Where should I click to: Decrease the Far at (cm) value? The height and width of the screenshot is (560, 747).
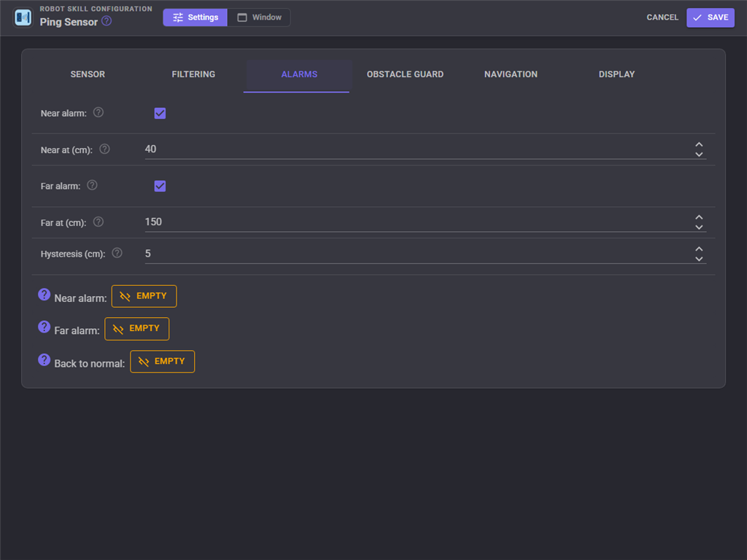click(x=699, y=227)
